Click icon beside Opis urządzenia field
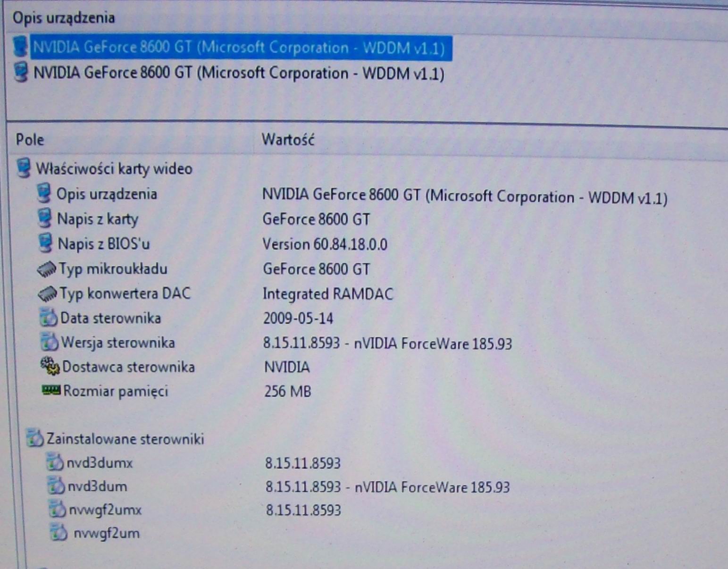This screenshot has width=728, height=569. tap(44, 193)
